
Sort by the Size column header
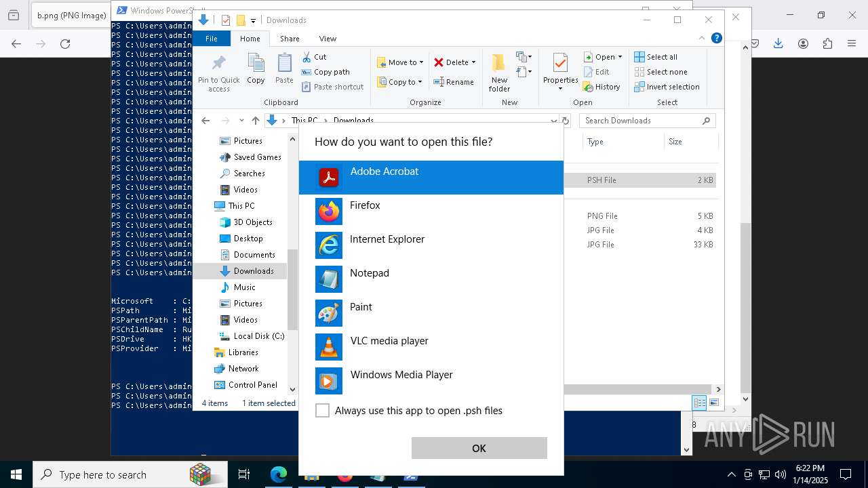click(690, 142)
